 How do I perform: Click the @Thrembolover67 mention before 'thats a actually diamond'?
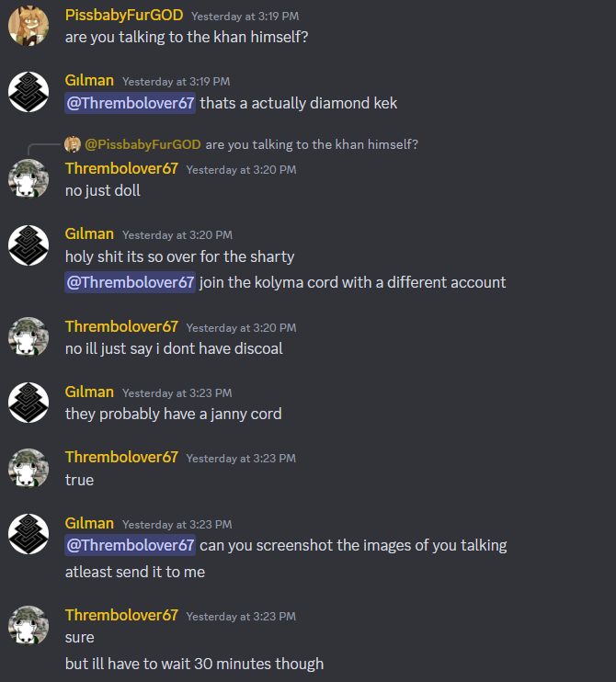pos(130,103)
